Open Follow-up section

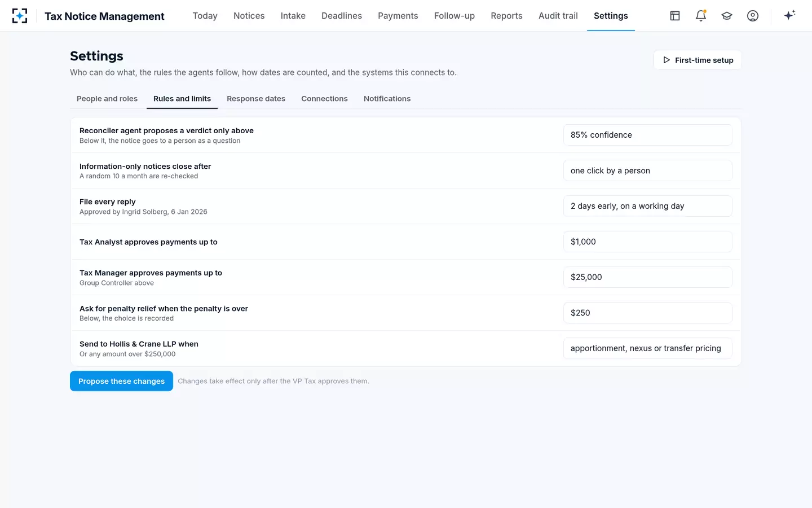454,16
